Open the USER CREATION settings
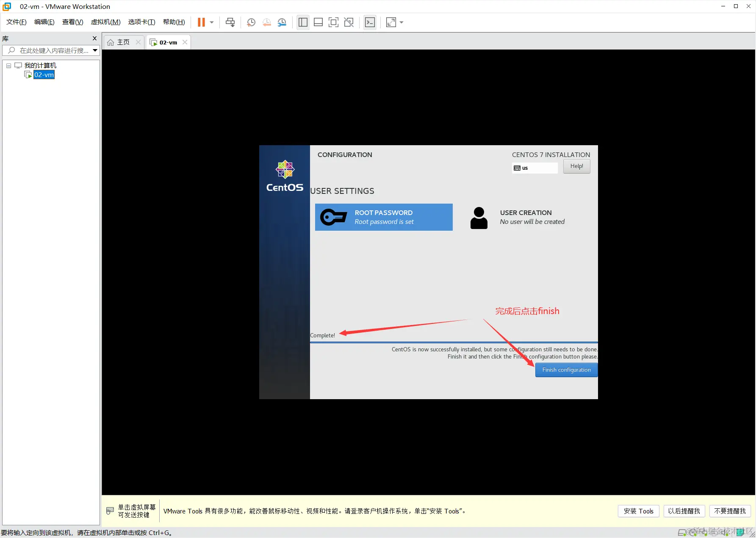This screenshot has width=756, height=538. (526, 217)
